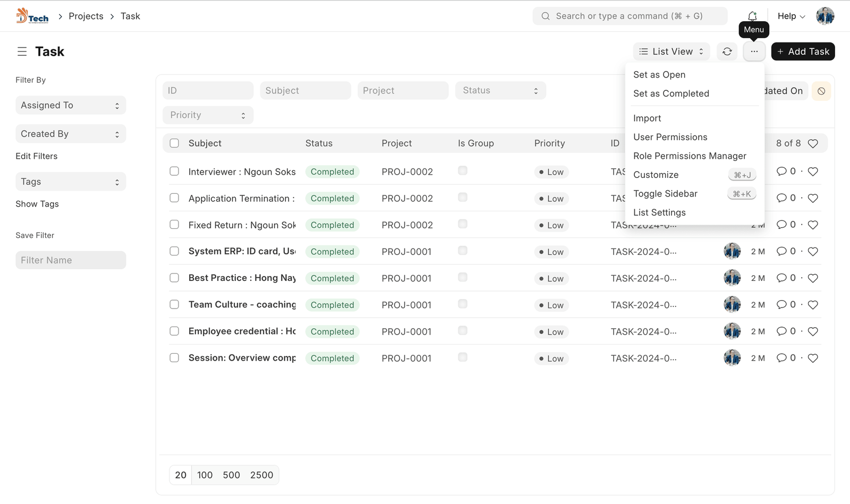850x504 pixels.
Task: Click the refresh list icon
Action: click(x=727, y=52)
